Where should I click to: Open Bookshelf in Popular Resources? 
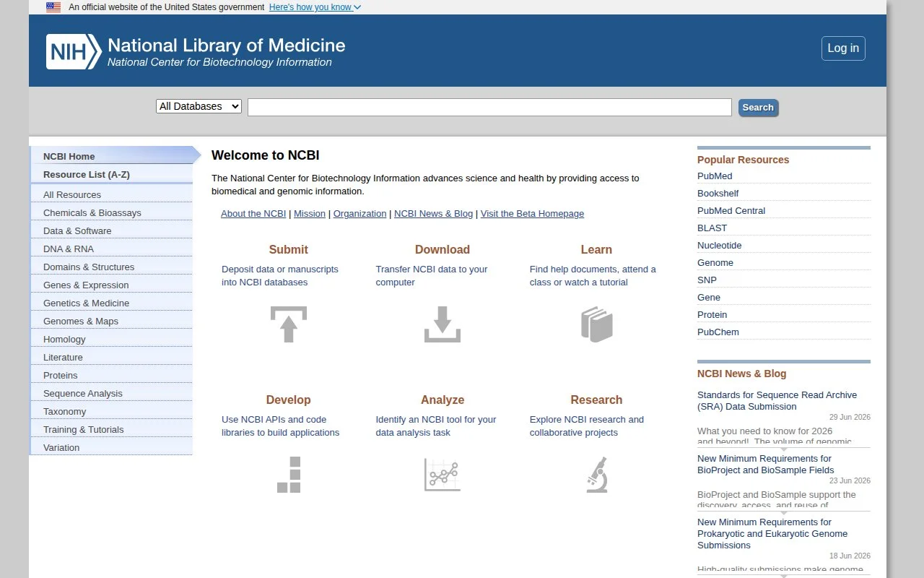718,193
